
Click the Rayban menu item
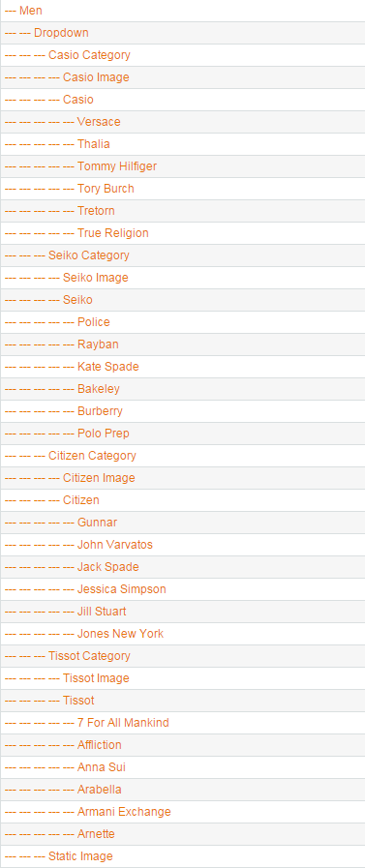click(x=98, y=344)
